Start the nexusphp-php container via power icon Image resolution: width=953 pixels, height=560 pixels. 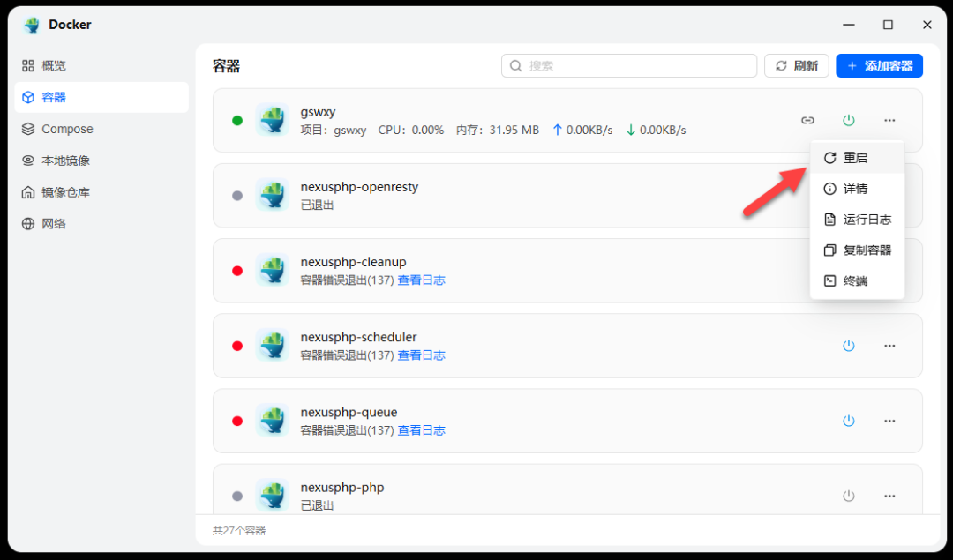[x=849, y=496]
